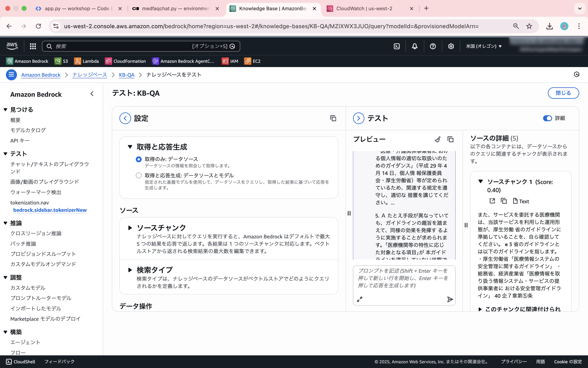This screenshot has width=588, height=368.
Task: Click the 閉じる button
Action: [563, 93]
